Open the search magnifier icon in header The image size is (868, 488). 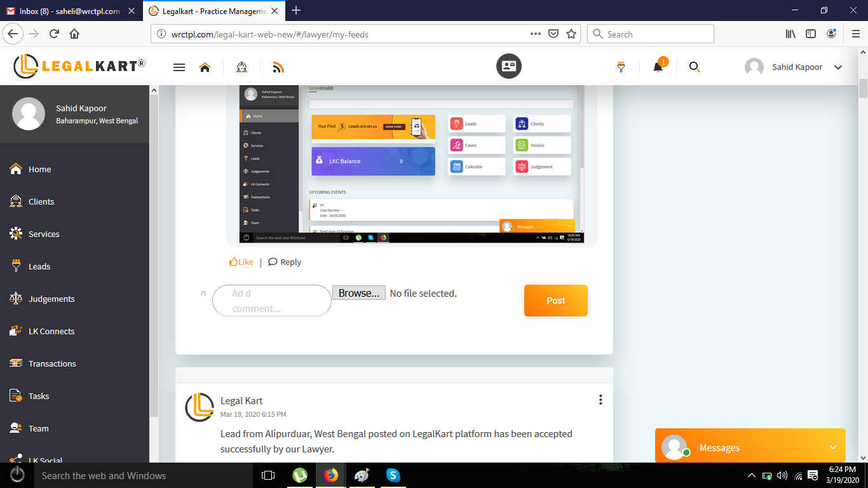[x=695, y=67]
